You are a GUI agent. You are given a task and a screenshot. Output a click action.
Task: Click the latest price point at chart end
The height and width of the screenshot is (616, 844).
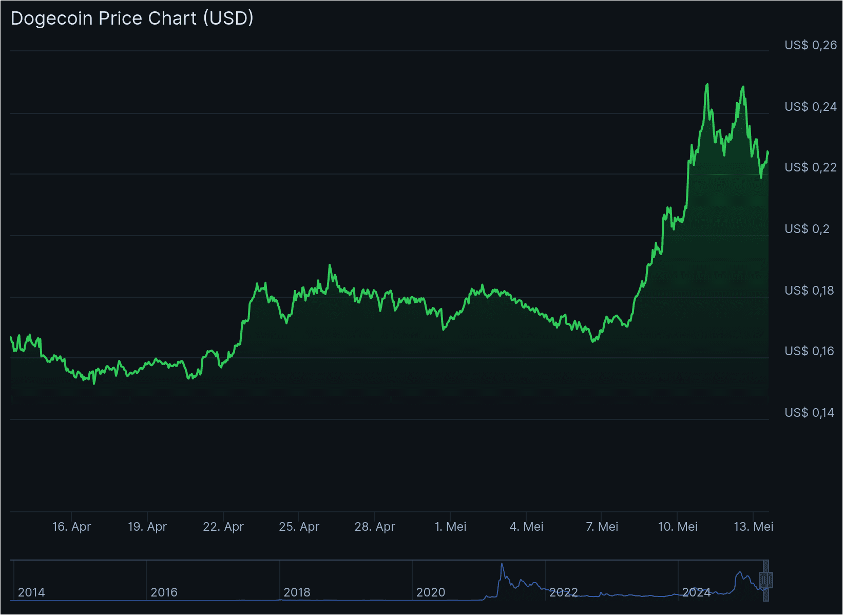click(768, 152)
